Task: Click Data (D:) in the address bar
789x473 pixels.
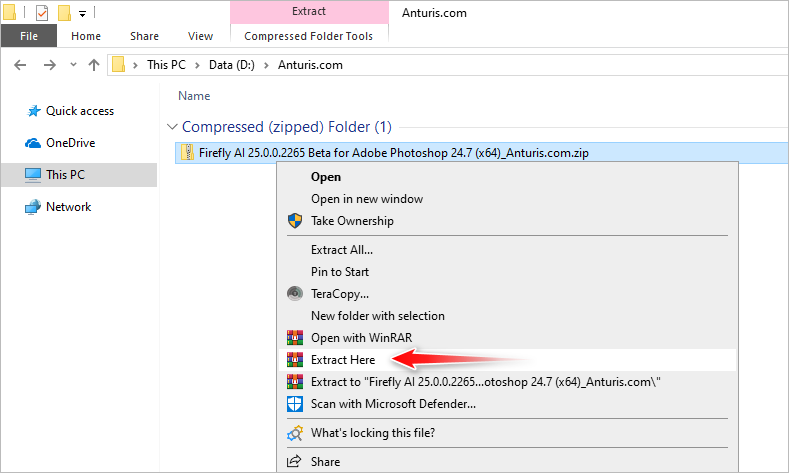Action: (232, 65)
